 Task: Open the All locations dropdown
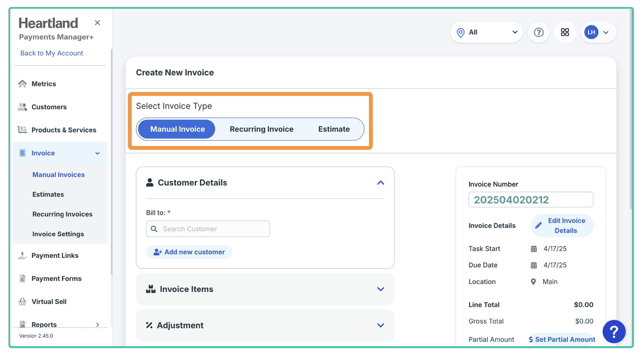pos(486,32)
